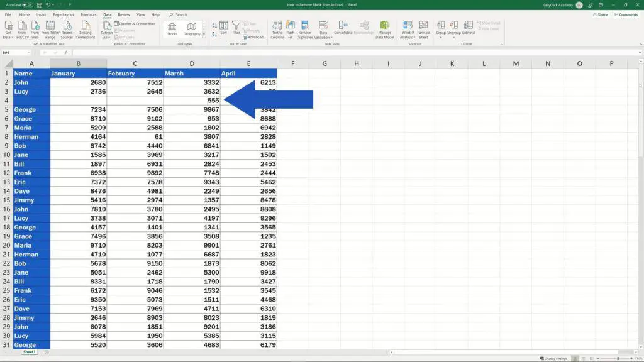Open the Sort dialog button
The width and height of the screenshot is (644, 362).
[x=223, y=28]
